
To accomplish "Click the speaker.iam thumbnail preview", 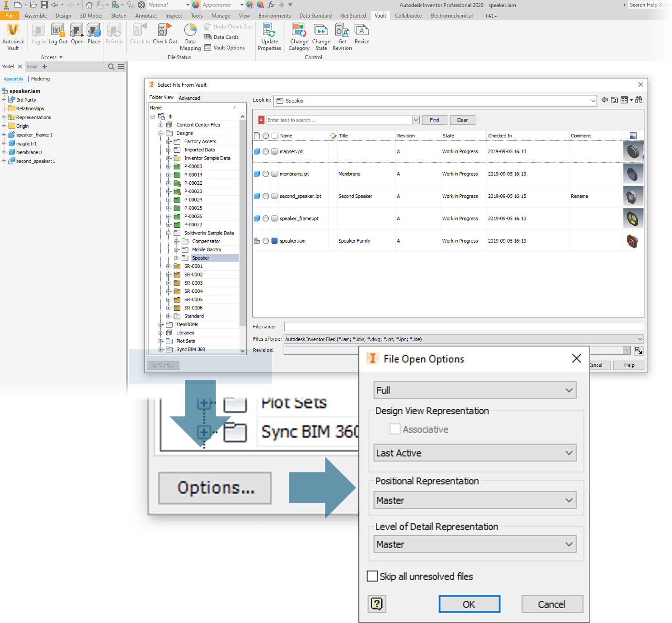I will [x=633, y=241].
